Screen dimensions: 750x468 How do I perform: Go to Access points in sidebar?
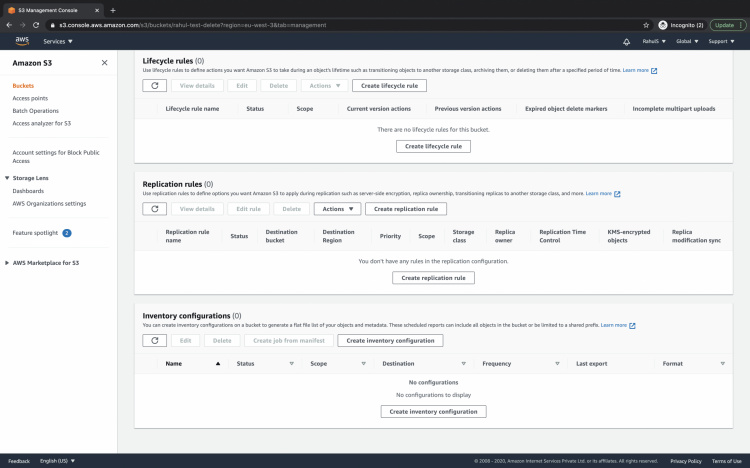tap(29, 98)
